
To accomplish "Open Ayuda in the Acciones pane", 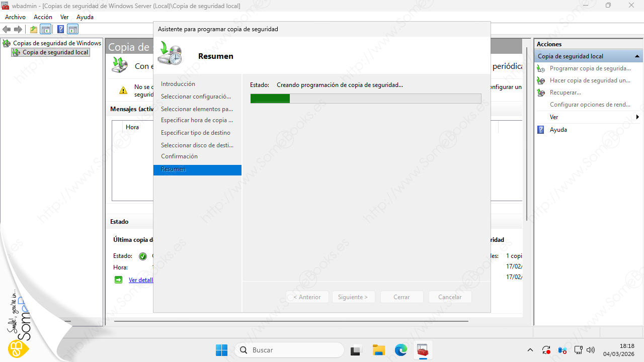I will pos(558,130).
